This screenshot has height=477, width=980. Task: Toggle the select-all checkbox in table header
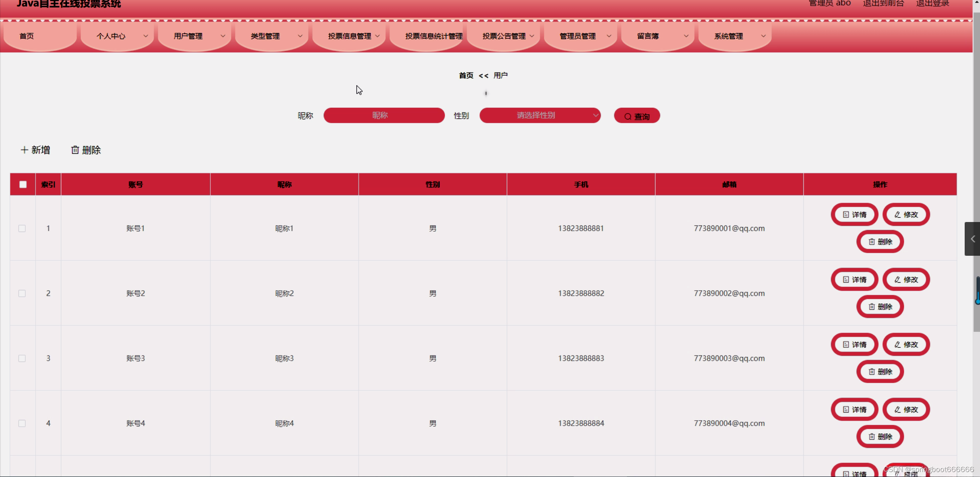click(23, 184)
